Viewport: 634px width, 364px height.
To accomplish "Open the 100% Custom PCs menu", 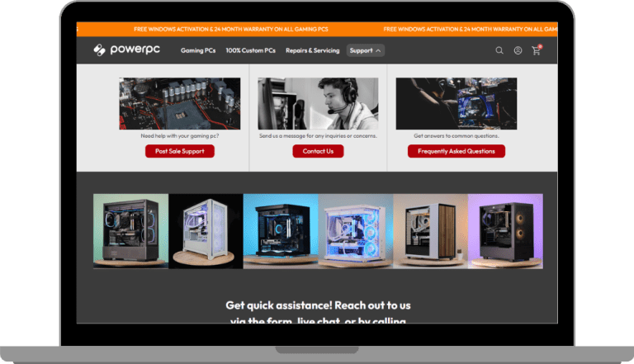I will click(x=251, y=50).
